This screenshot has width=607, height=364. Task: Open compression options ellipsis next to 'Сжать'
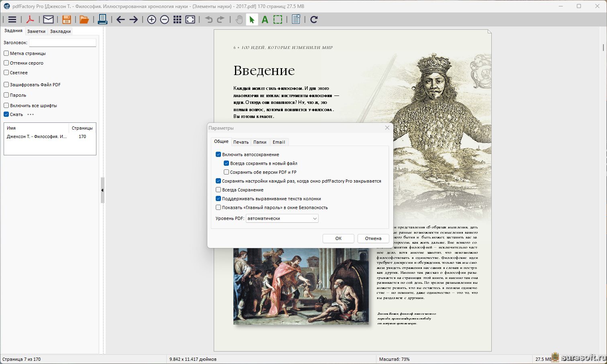(31, 114)
